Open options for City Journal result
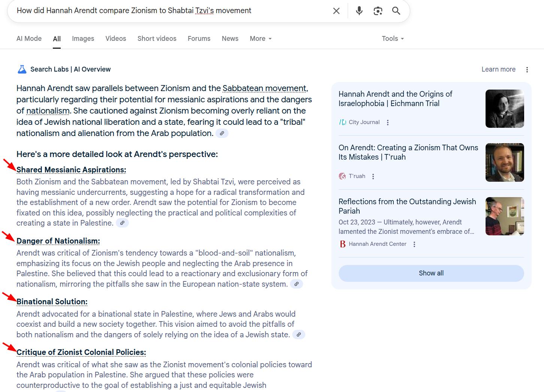The height and width of the screenshot is (392, 544). tap(388, 123)
